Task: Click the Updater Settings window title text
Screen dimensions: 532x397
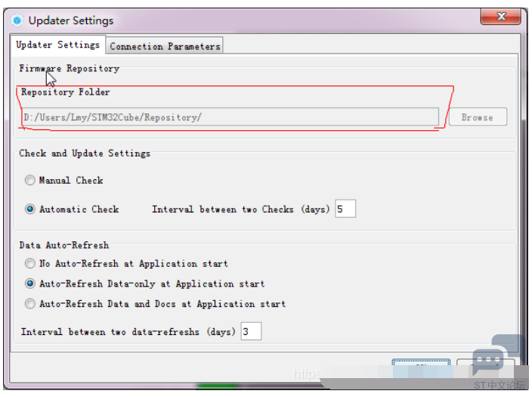Action: click(x=71, y=20)
